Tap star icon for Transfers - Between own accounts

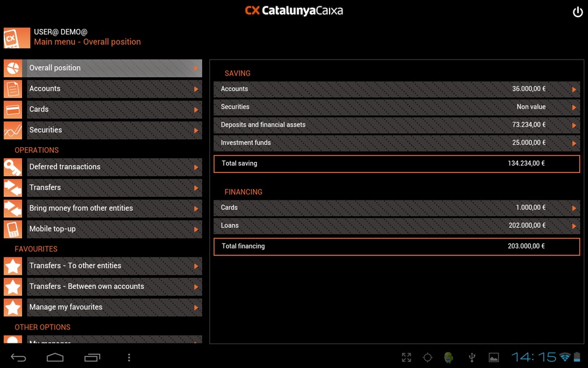(13, 287)
